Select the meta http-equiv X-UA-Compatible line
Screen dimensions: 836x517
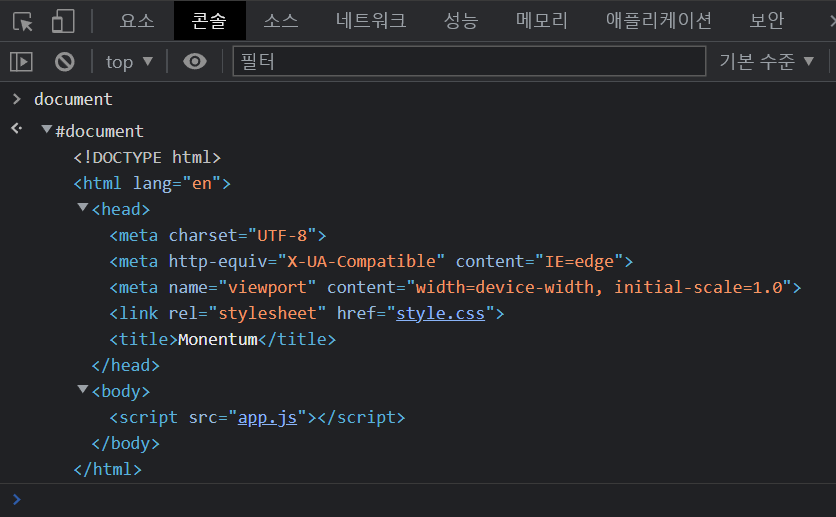(x=371, y=262)
